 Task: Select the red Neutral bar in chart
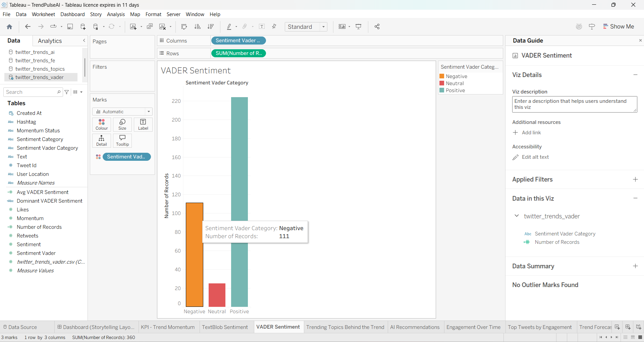coord(217,295)
